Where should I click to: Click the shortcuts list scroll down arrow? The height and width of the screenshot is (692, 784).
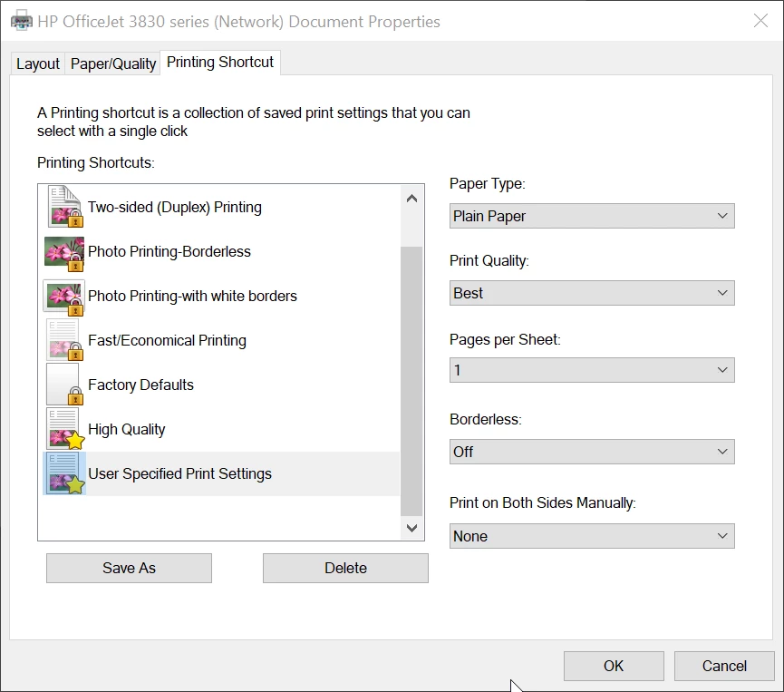coord(412,528)
